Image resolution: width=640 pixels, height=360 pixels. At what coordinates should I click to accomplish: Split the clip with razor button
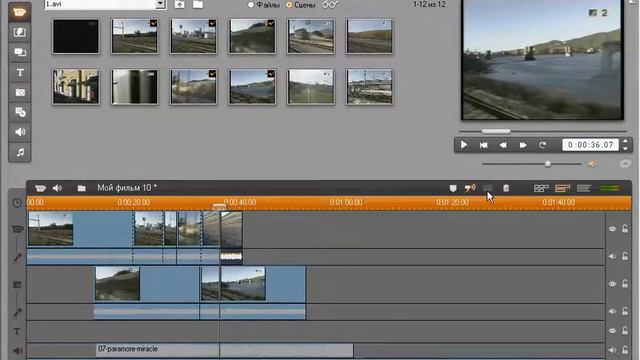[x=487, y=188]
